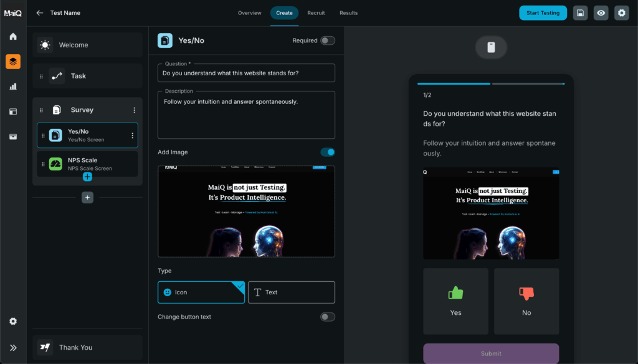
Task: Toggle the Required switch on
Action: 327,40
